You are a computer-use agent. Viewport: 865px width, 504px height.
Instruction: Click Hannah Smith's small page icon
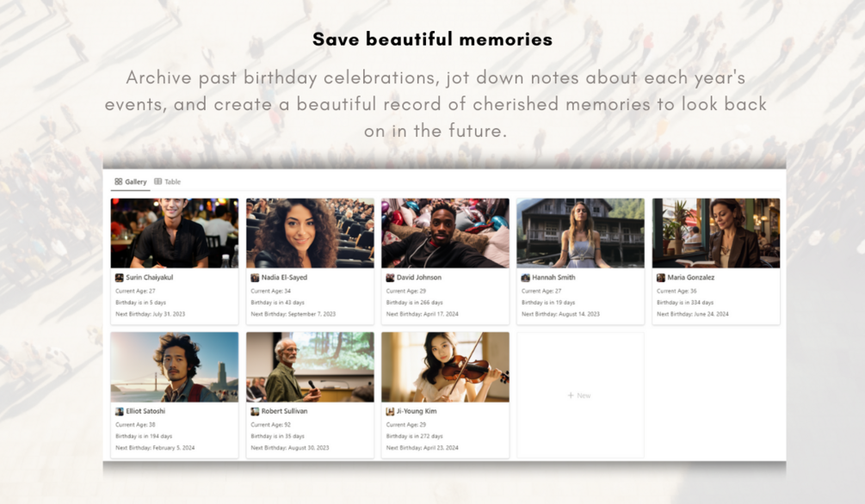(525, 277)
